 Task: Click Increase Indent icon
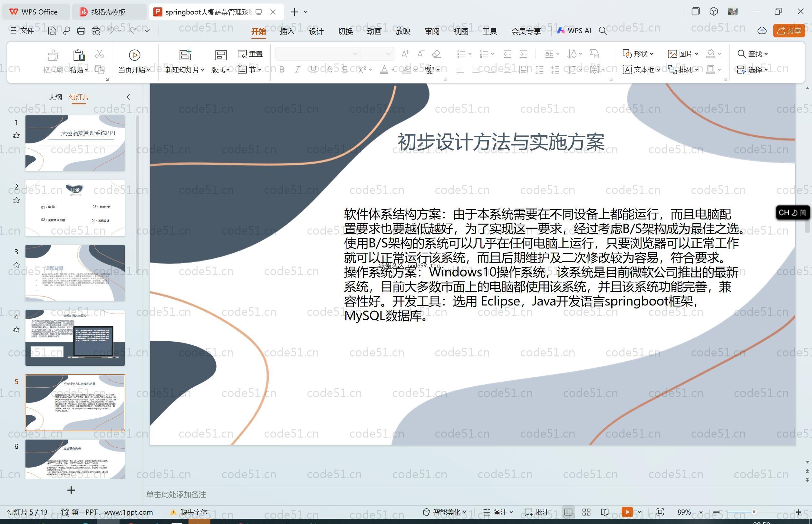pyautogui.click(x=524, y=54)
